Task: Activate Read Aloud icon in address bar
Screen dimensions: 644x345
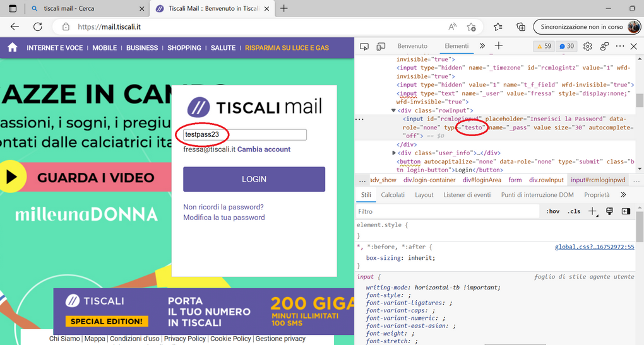Action: (x=452, y=26)
